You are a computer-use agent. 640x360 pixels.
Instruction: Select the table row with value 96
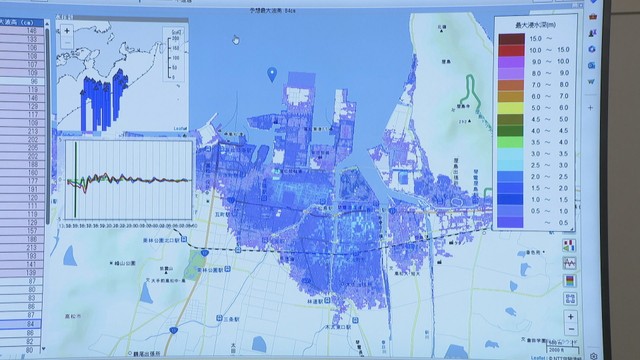click(22, 81)
